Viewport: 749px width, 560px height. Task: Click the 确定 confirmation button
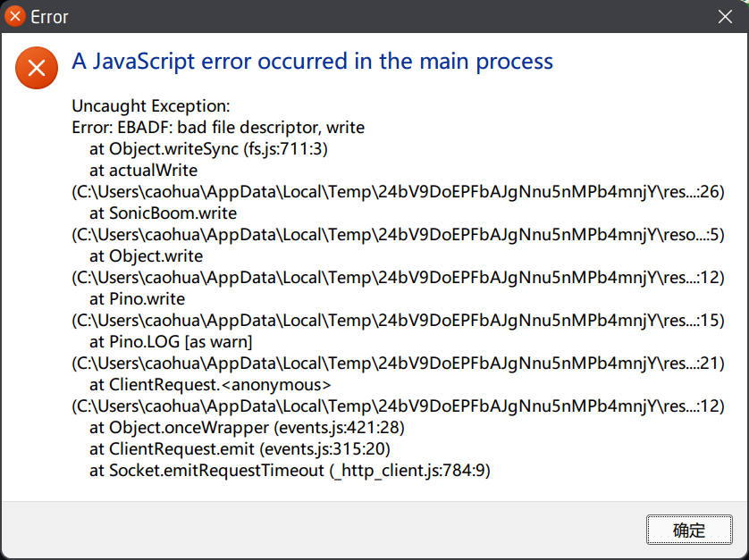click(x=688, y=530)
